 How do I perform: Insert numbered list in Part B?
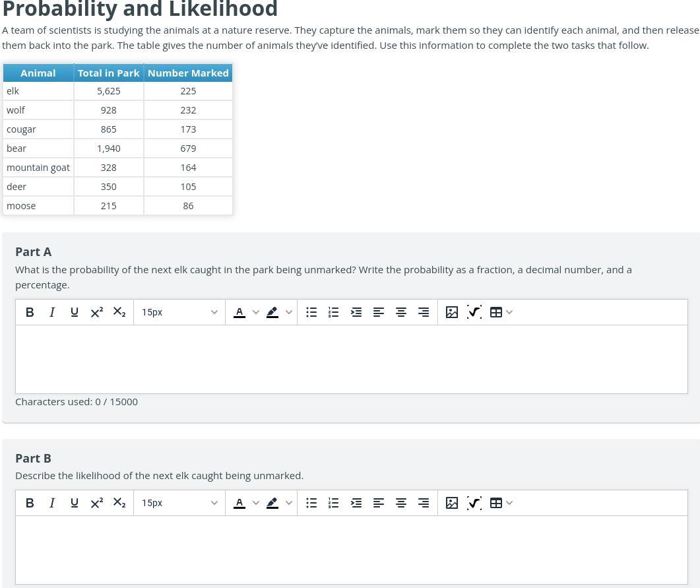333,503
